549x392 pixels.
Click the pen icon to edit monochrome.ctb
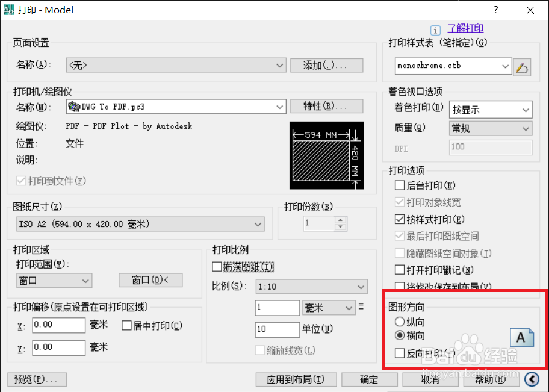pyautogui.click(x=523, y=67)
